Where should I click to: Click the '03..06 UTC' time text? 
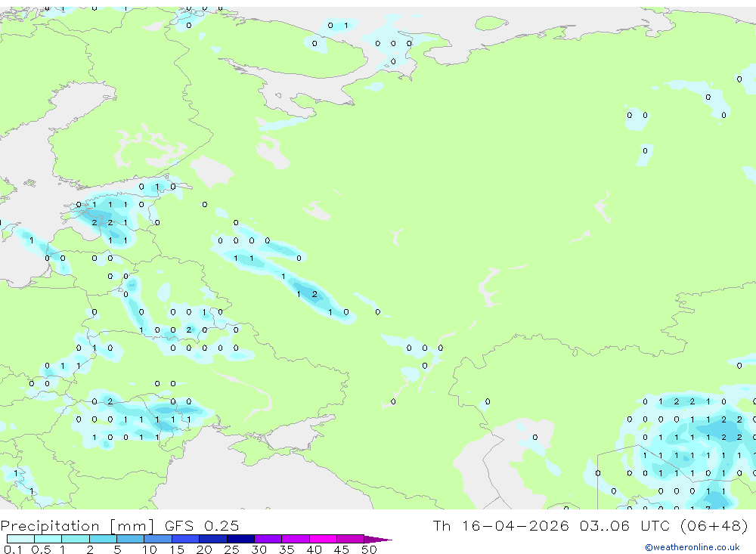626,525
